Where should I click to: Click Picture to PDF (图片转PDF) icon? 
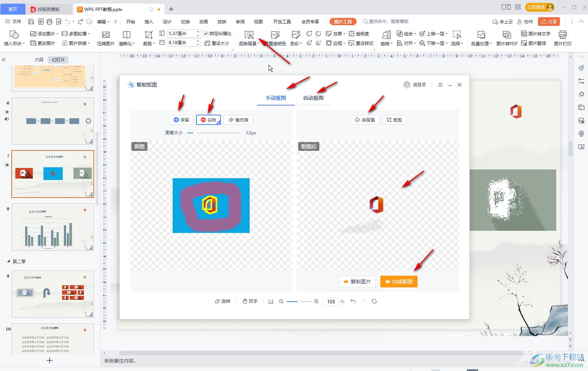(x=507, y=38)
